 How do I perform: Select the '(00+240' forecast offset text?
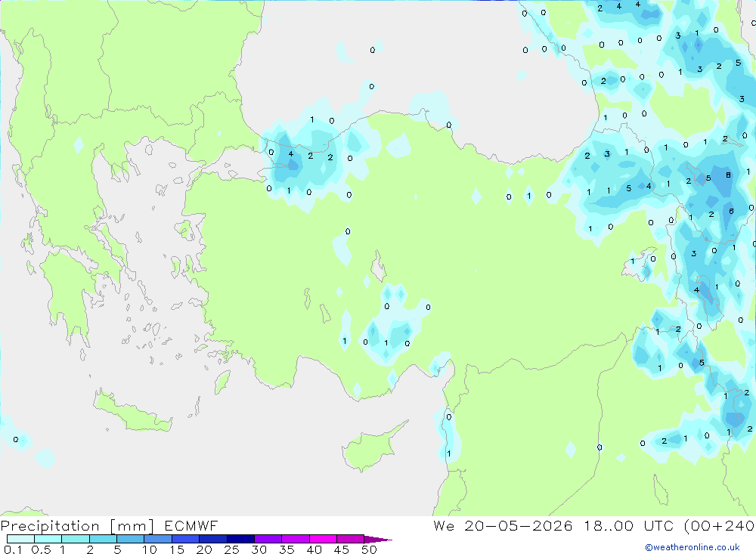pyautogui.click(x=720, y=526)
